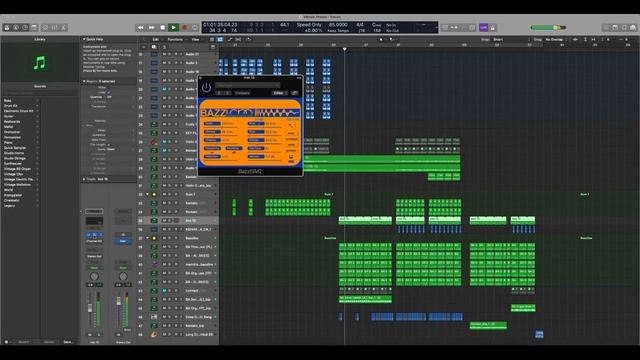This screenshot has width=640, height=360.
Task: Toggle Show Flex button
Action: coord(238,40)
